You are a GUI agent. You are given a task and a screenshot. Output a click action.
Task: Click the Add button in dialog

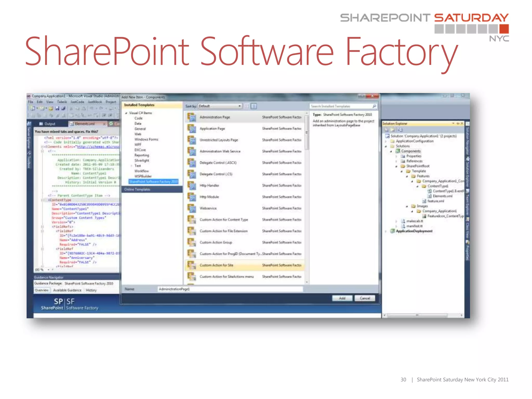pyautogui.click(x=342, y=298)
